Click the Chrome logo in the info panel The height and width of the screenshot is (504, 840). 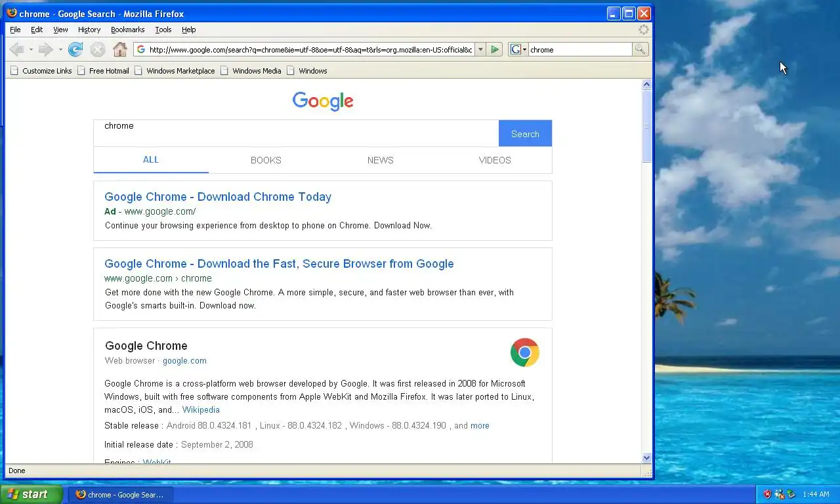pos(525,352)
